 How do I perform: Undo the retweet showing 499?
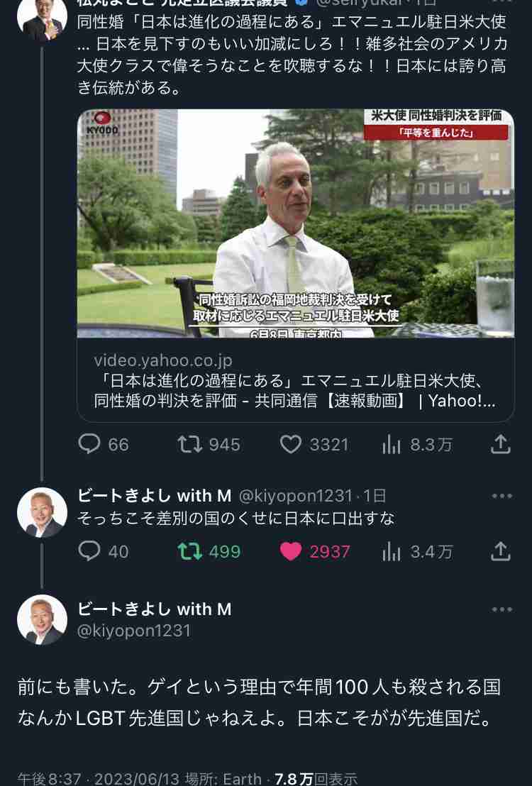click(x=209, y=551)
